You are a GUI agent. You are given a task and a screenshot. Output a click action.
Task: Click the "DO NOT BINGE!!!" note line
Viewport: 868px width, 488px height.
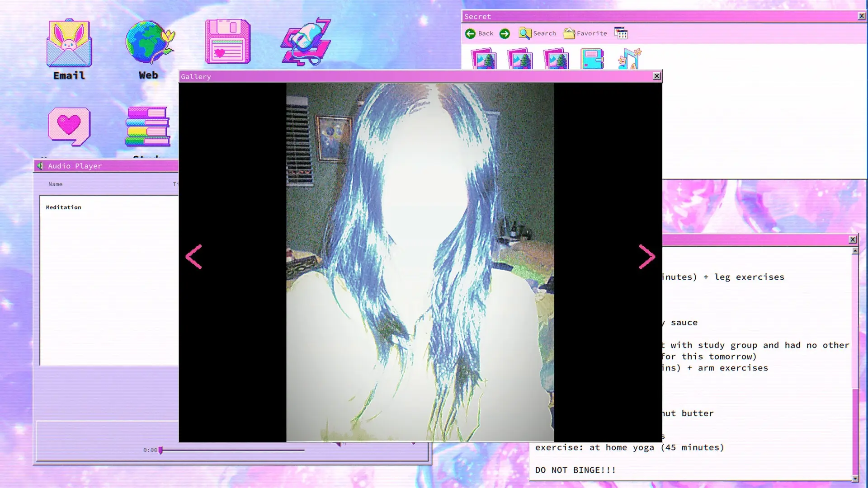576,470
